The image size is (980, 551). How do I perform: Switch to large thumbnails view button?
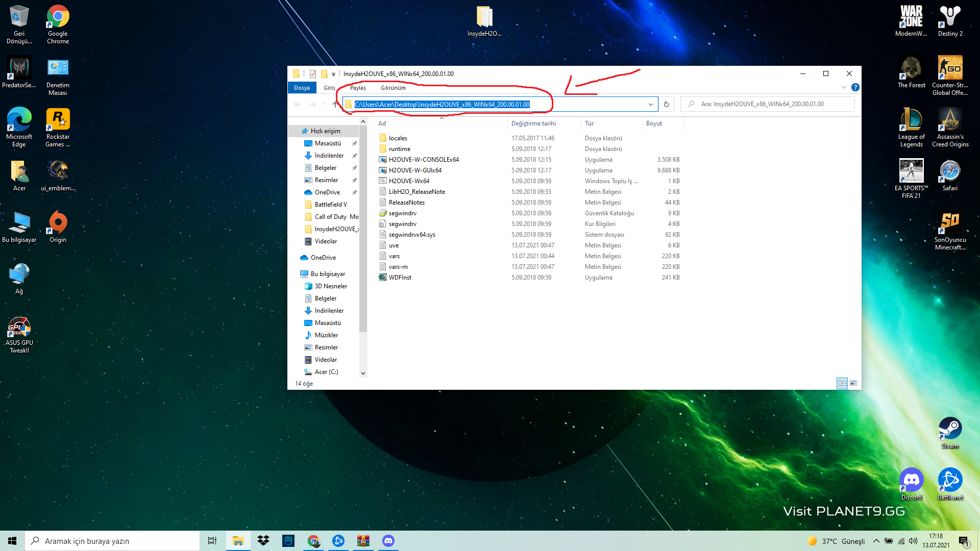(853, 383)
